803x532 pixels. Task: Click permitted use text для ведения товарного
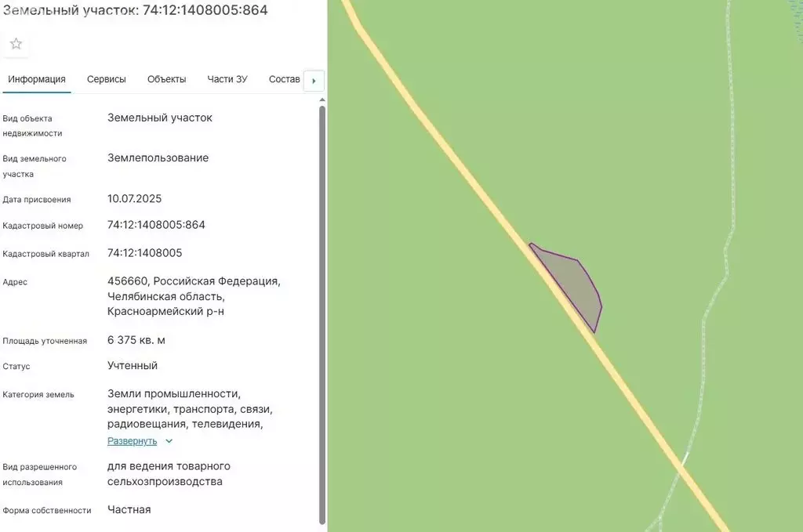[x=169, y=474]
